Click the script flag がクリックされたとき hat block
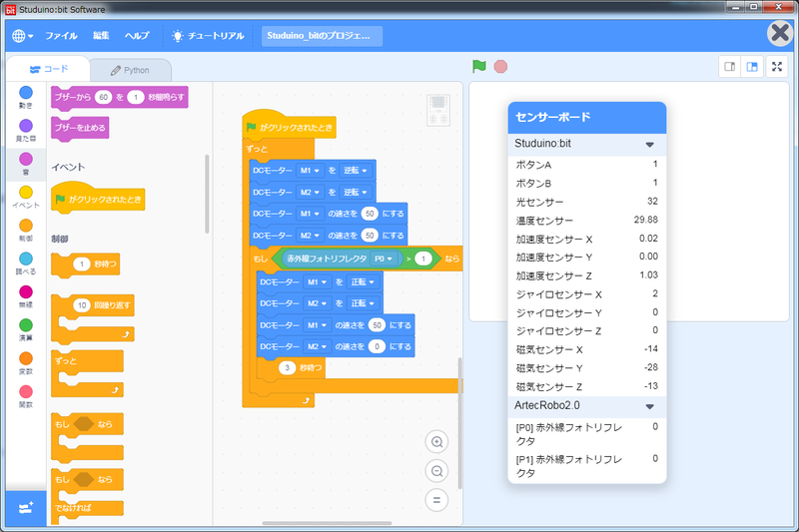 [x=289, y=125]
